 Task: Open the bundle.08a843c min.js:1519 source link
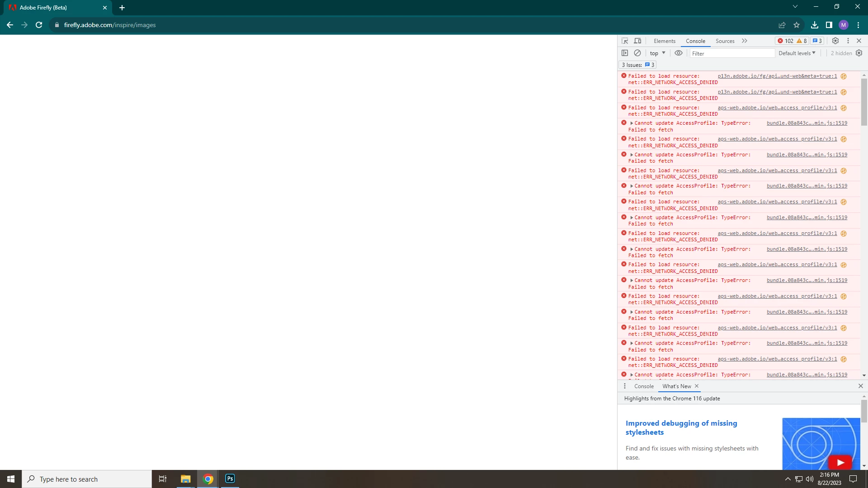pyautogui.click(x=807, y=123)
